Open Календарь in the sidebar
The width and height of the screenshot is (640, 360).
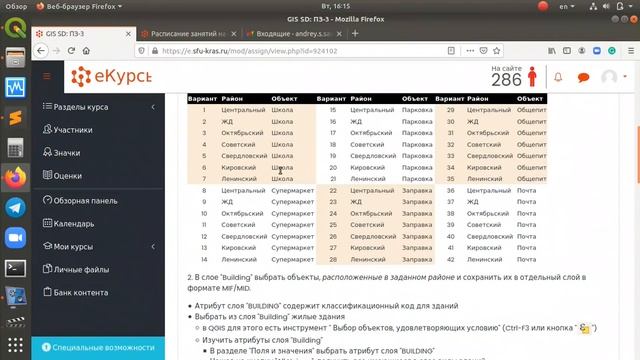69,224
